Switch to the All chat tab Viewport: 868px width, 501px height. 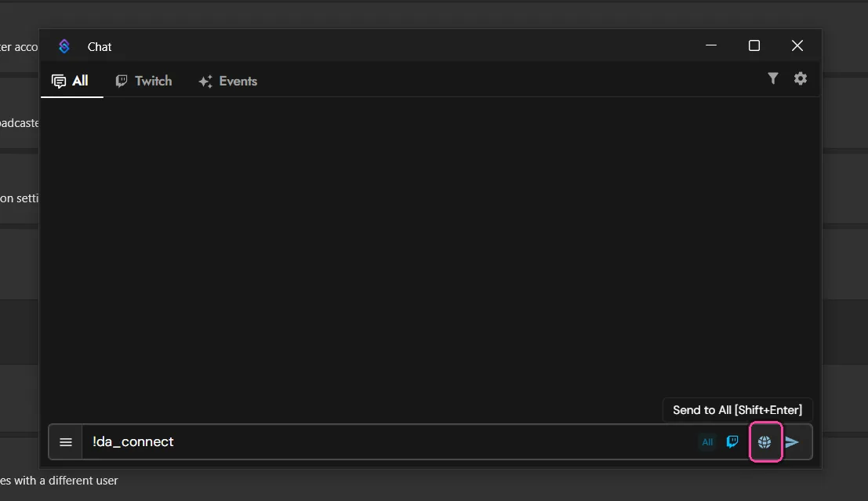(71, 81)
